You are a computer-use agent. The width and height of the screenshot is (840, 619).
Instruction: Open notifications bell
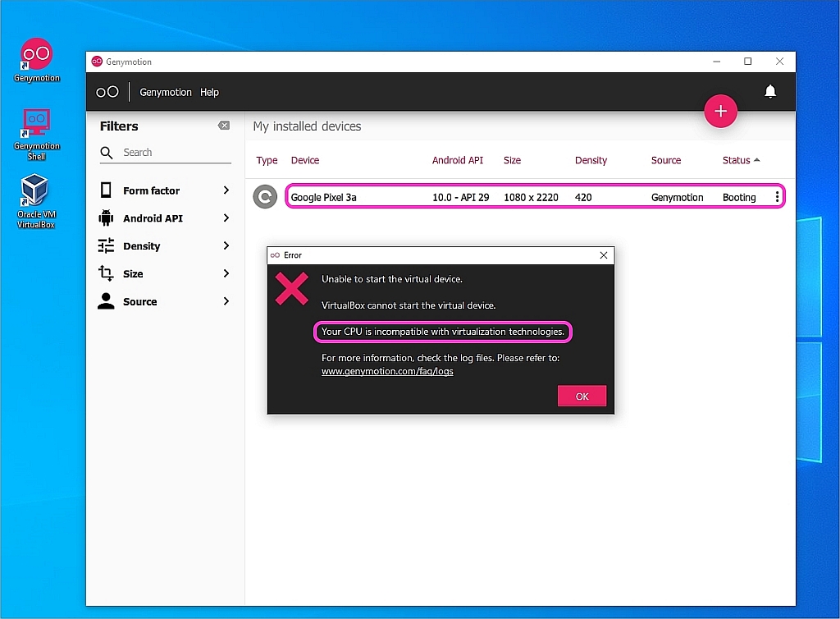tap(770, 92)
